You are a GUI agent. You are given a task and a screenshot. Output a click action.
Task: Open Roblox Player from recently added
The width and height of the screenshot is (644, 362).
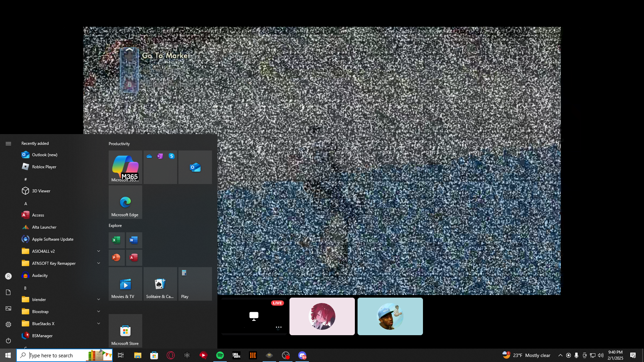(44, 167)
